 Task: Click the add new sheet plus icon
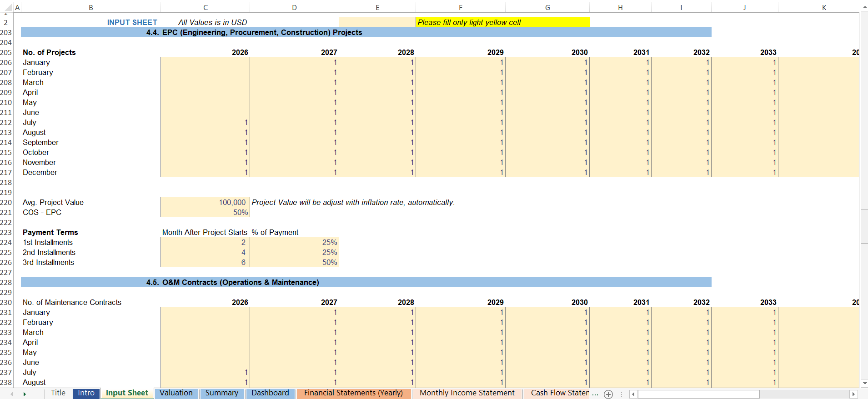[x=608, y=394]
